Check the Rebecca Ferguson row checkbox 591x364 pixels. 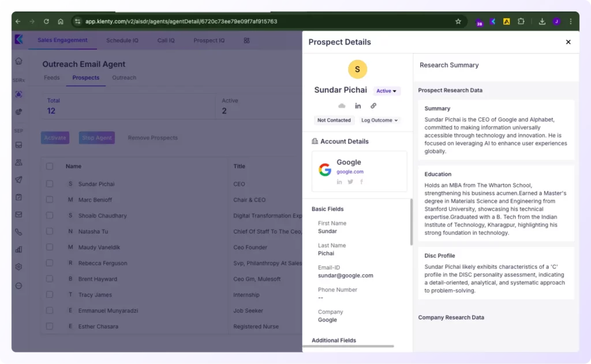coord(50,263)
